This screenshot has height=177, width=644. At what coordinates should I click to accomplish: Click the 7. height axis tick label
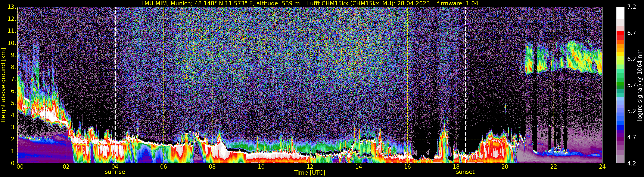(13, 79)
